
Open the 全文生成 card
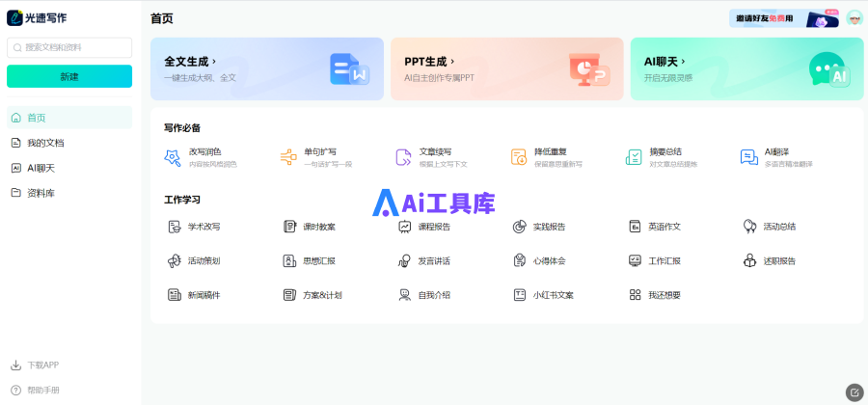(267, 68)
